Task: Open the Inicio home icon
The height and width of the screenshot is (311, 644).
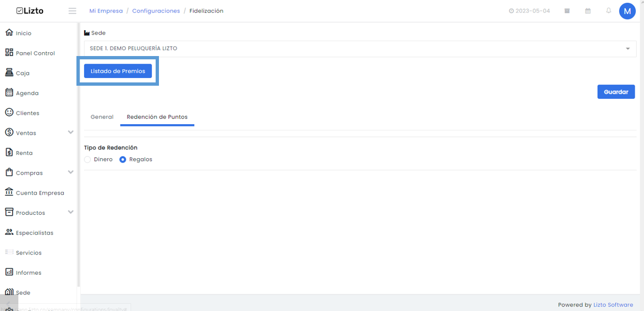Action: 9,33
